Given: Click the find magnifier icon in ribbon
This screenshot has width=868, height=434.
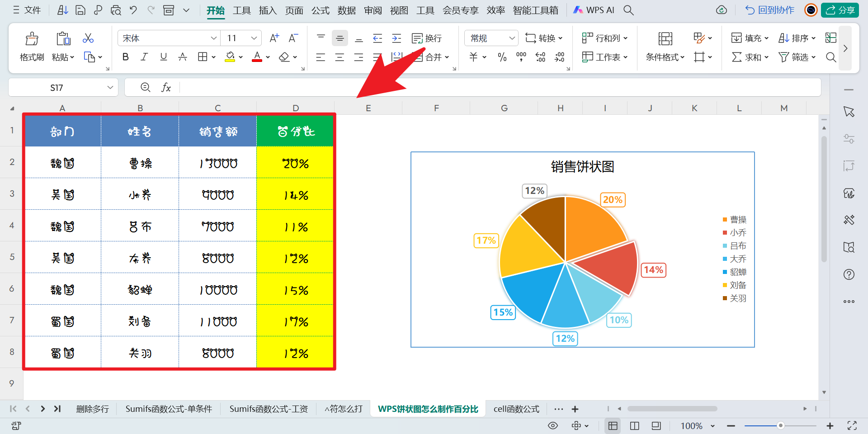Looking at the screenshot, I should click(x=831, y=57).
